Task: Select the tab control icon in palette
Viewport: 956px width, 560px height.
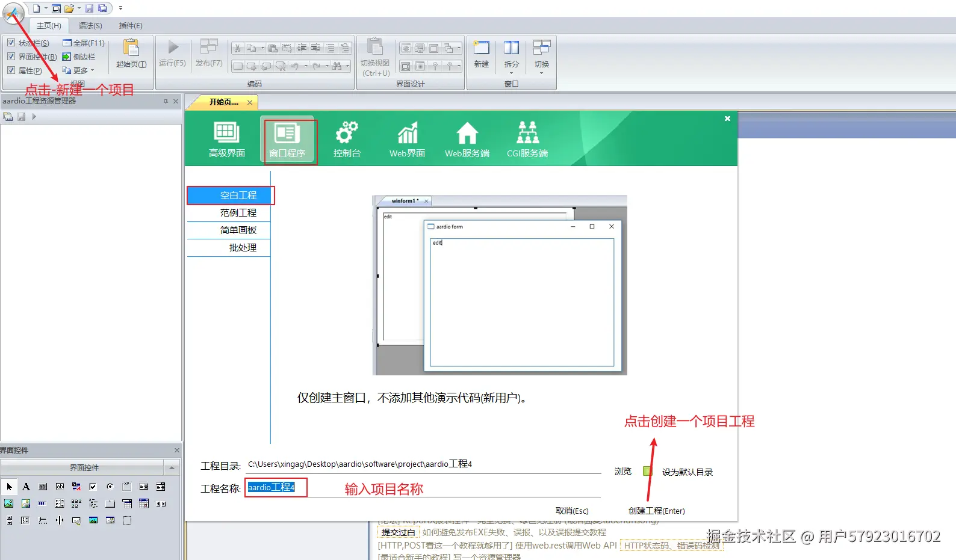Action: (110, 503)
